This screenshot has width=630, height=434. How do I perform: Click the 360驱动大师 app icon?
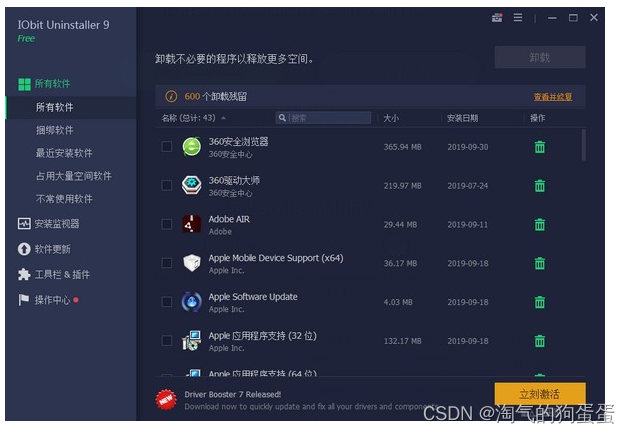click(x=192, y=185)
